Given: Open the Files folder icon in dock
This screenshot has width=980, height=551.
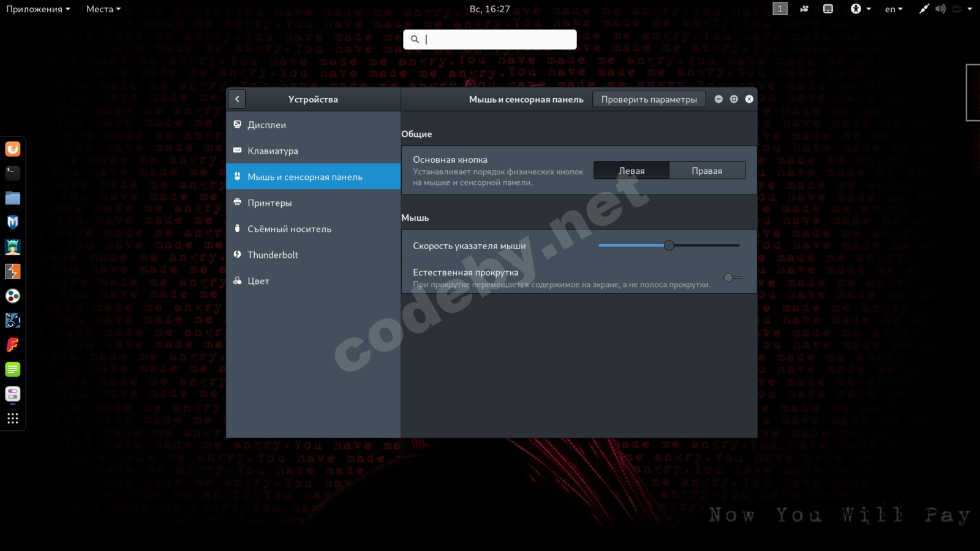Looking at the screenshot, I should coord(13,198).
